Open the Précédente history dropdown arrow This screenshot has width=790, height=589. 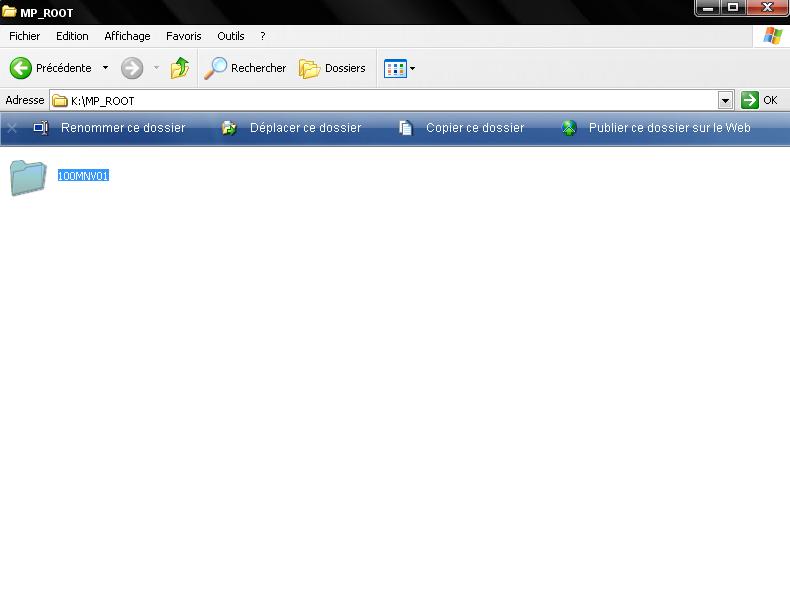[x=105, y=68]
